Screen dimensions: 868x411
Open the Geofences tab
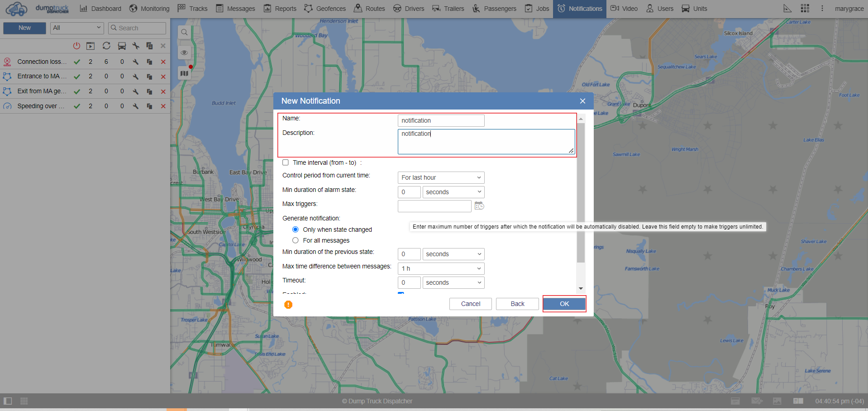(325, 9)
